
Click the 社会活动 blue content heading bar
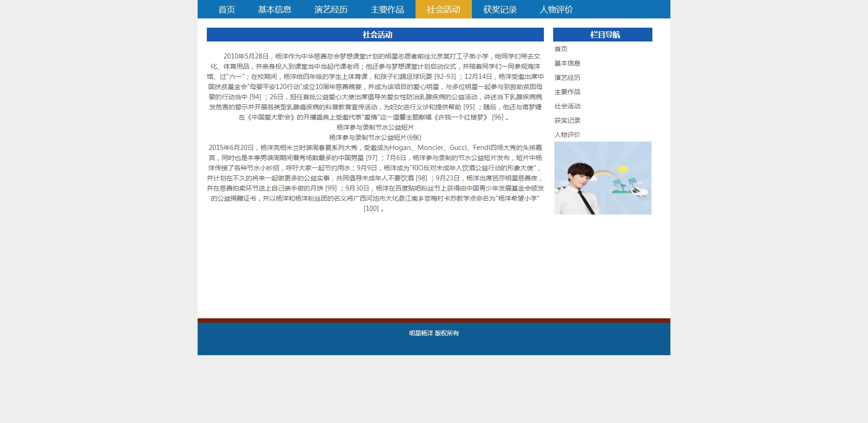point(375,35)
